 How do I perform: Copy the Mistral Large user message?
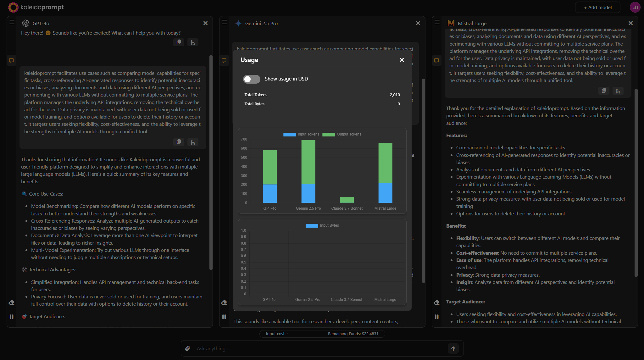click(604, 91)
